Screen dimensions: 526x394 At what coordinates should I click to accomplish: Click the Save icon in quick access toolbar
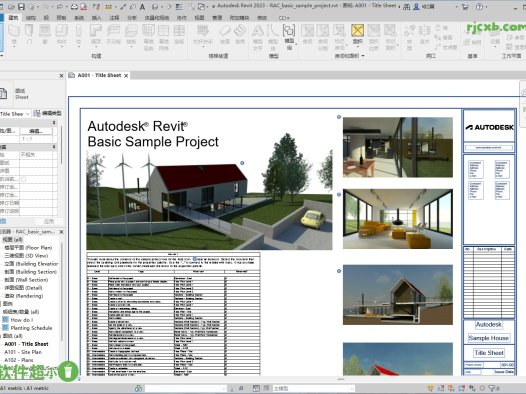[21, 6]
